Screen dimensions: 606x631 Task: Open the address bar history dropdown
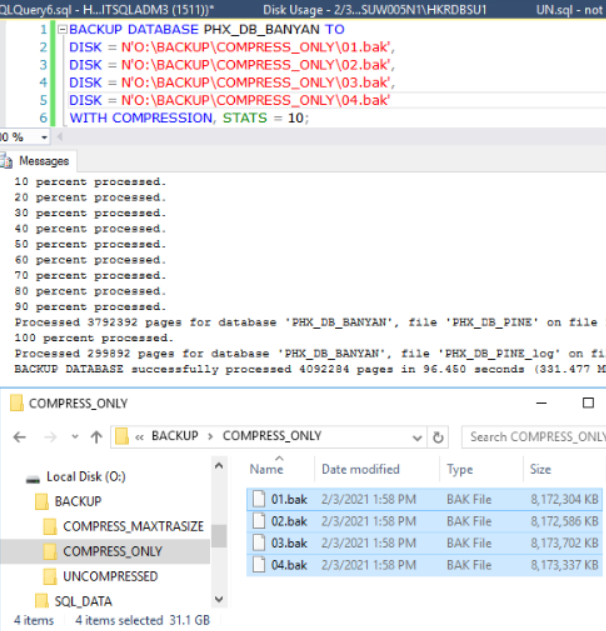click(417, 437)
